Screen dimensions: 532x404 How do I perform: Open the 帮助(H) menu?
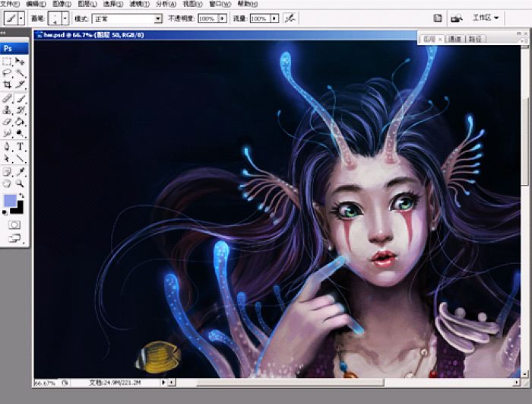247,4
